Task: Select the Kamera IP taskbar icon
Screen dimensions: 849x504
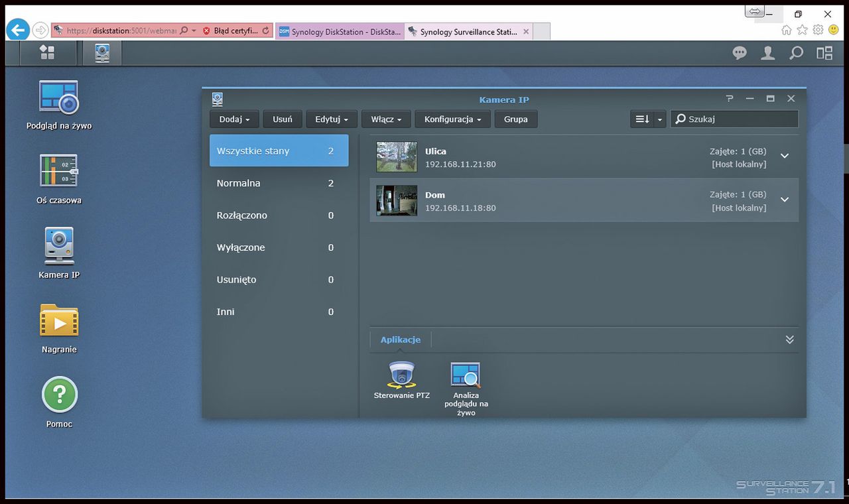Action: [102, 53]
